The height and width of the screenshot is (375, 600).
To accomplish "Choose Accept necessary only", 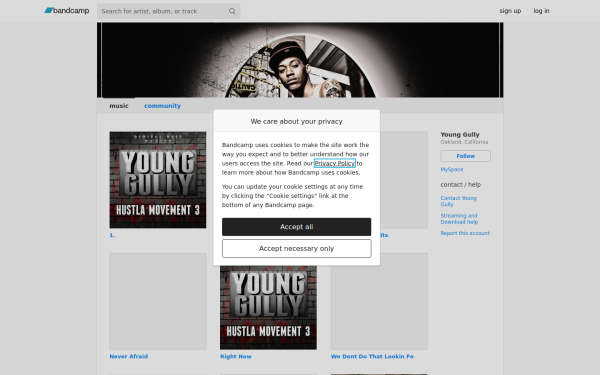I will [297, 248].
